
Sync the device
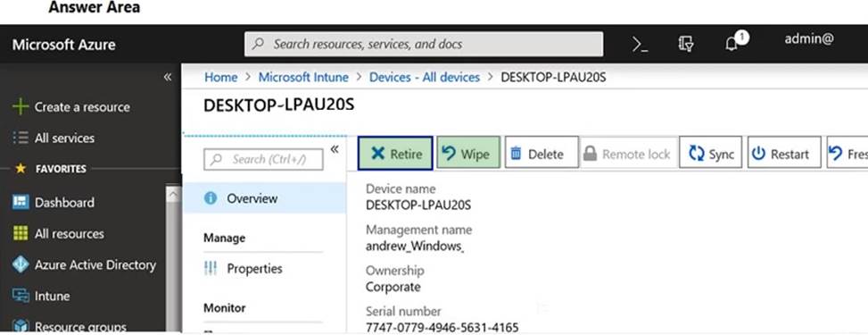point(711,154)
